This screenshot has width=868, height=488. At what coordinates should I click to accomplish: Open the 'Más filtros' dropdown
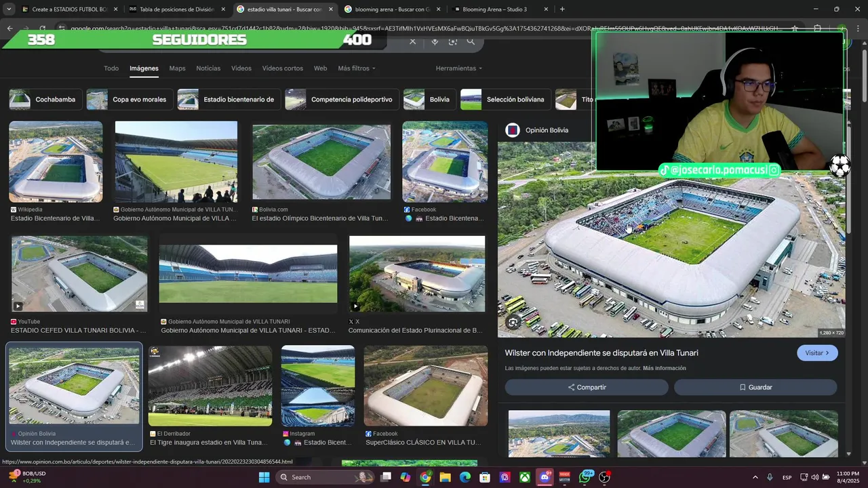click(x=357, y=68)
